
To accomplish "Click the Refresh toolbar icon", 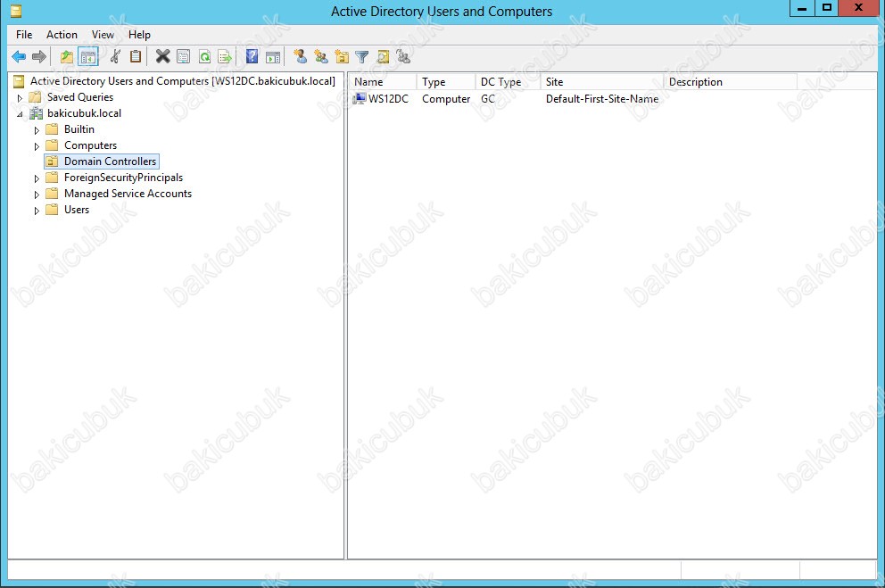I will click(204, 56).
